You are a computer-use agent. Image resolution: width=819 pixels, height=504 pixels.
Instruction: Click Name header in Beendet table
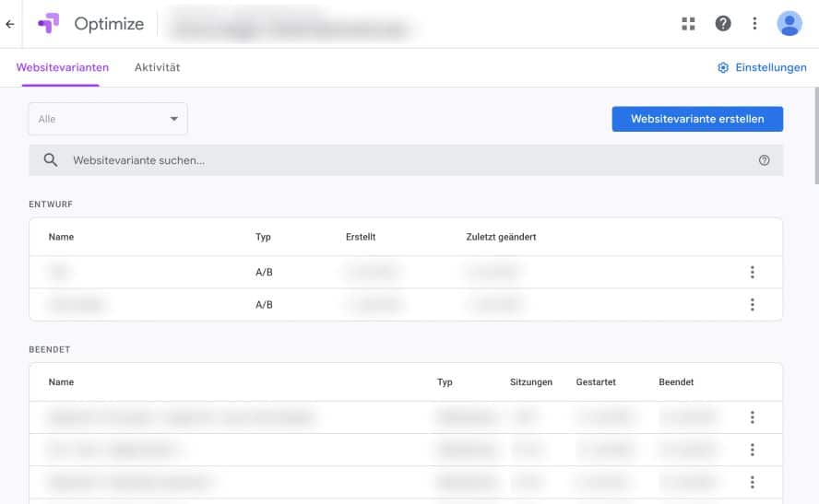pyautogui.click(x=61, y=381)
